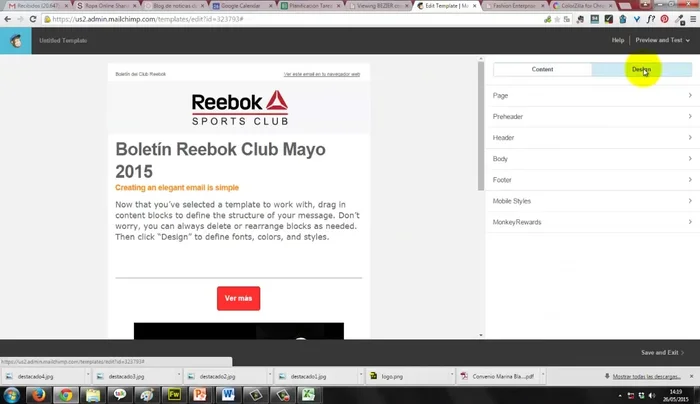Click the Untitled Template name
This screenshot has height=404, width=700.
63,41
